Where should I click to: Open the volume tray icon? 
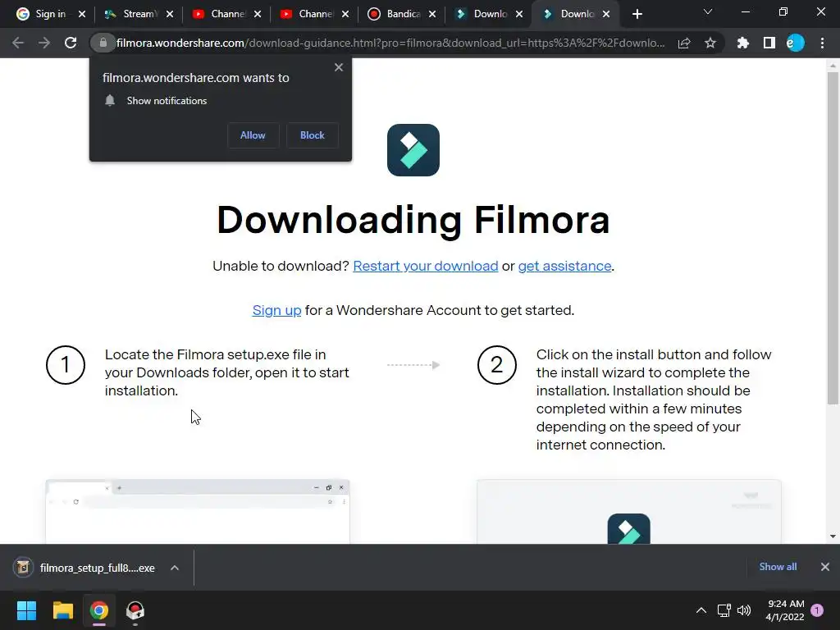pos(743,610)
